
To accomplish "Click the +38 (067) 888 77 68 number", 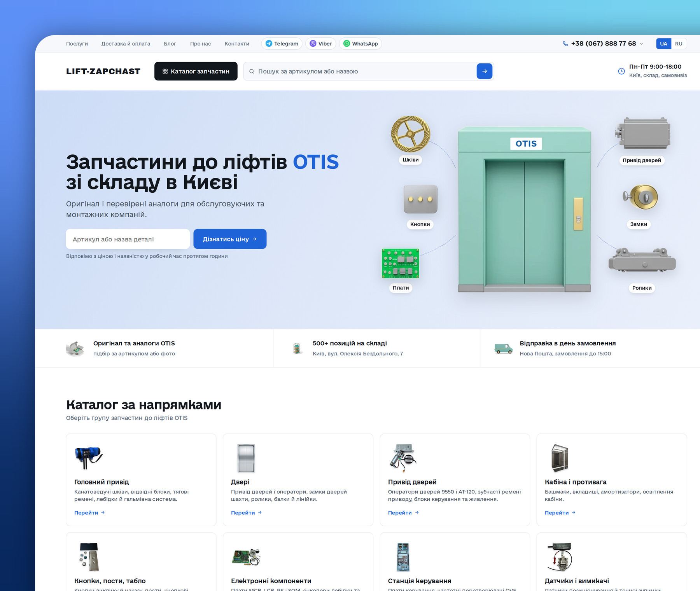I will 604,44.
